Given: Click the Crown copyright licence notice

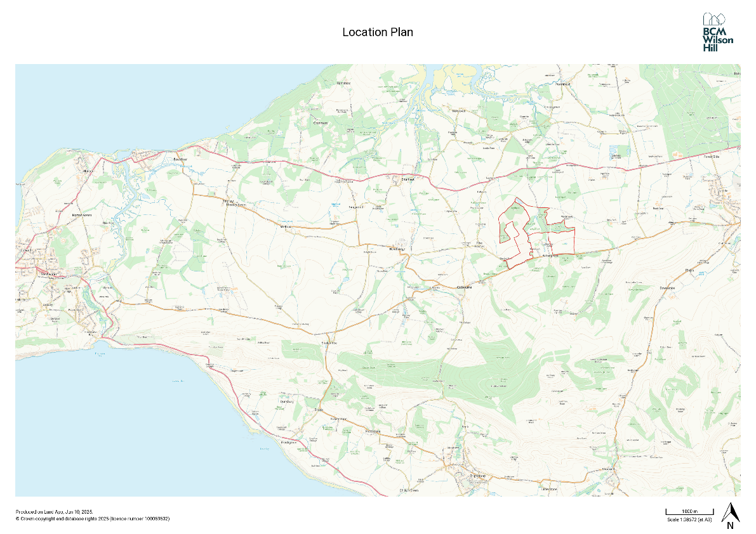Looking at the screenshot, I should pyautogui.click(x=92, y=519).
